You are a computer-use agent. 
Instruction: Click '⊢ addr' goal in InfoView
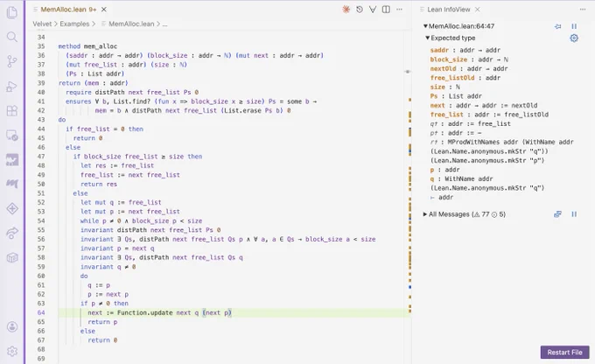pos(442,198)
